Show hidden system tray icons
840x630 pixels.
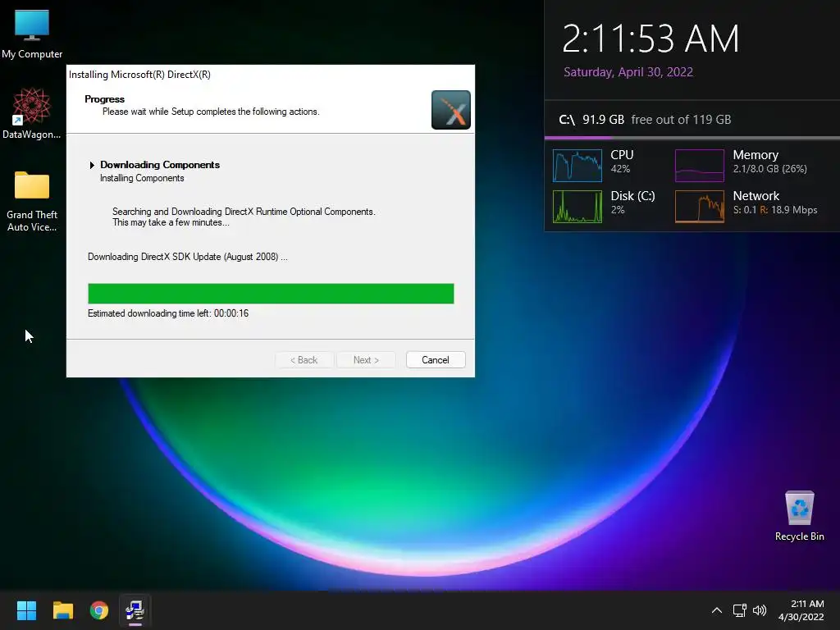(x=717, y=610)
